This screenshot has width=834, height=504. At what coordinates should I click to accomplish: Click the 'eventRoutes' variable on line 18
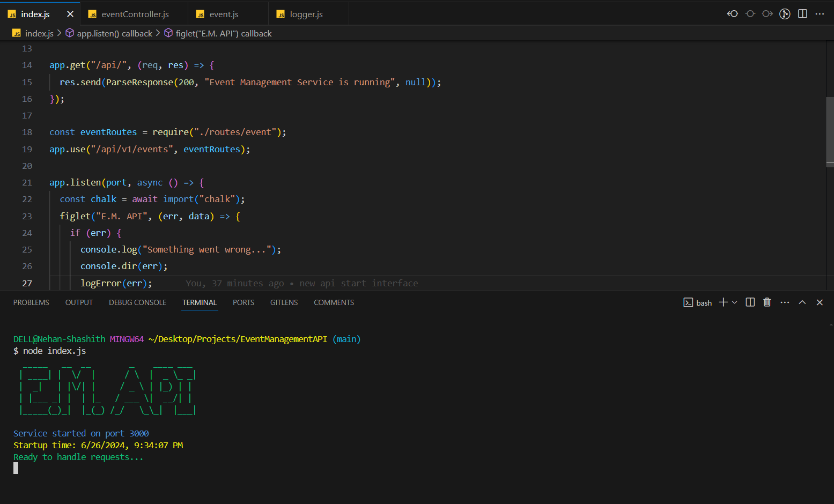(108, 132)
